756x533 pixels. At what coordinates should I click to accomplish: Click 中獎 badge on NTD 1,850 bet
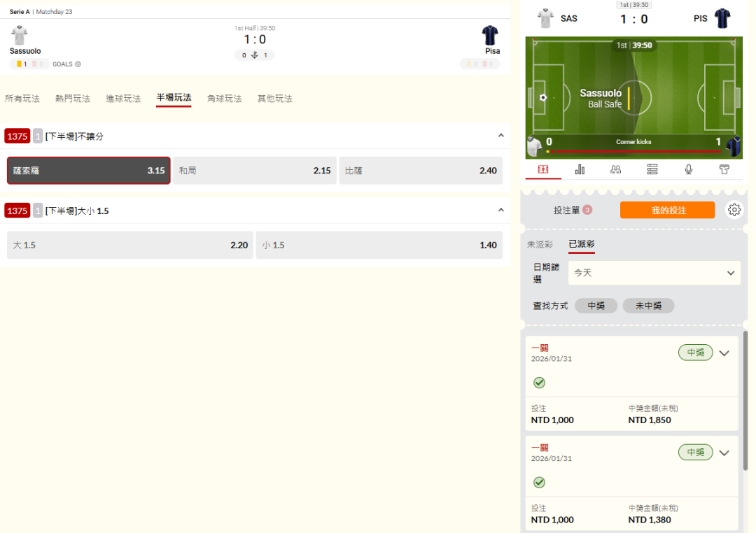(x=696, y=353)
